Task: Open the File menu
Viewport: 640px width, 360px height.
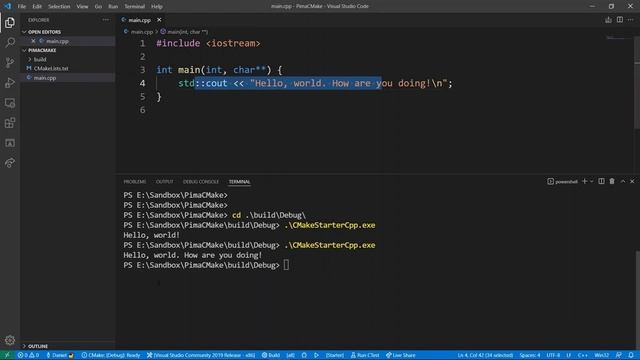Action: 22,6
